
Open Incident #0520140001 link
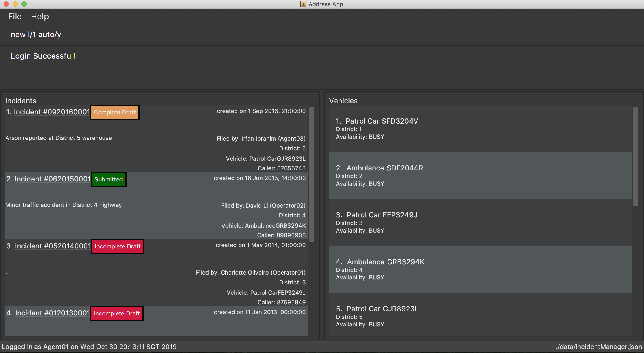(53, 246)
